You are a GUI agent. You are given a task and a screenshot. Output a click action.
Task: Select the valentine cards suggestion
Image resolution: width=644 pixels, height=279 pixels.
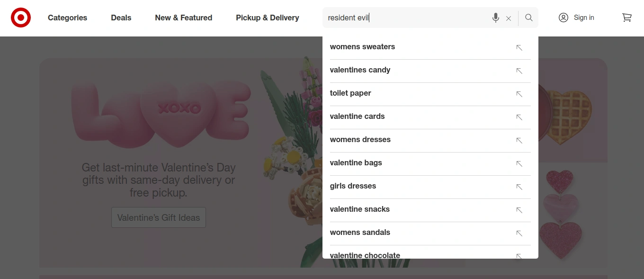click(357, 116)
